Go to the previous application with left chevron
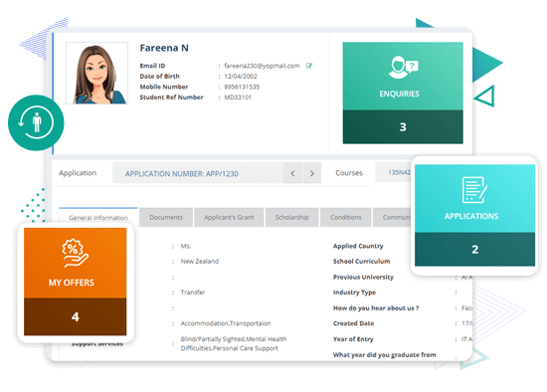The width and height of the screenshot is (547, 392). coord(292,173)
